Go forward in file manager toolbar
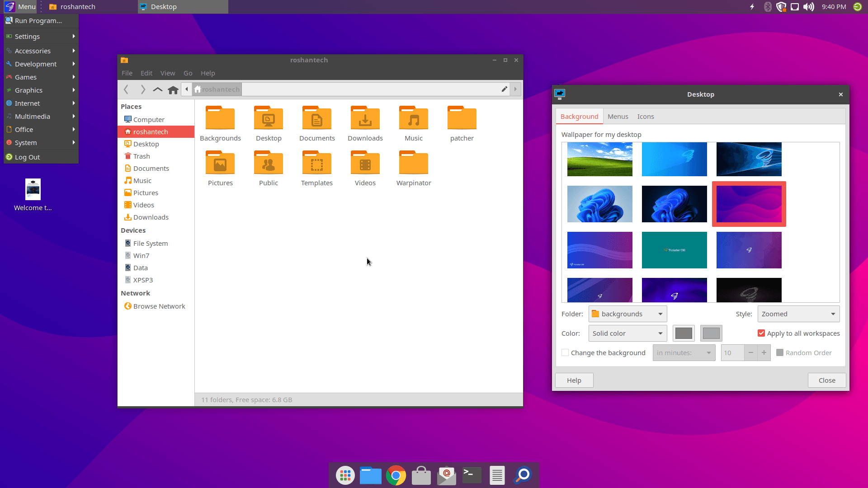The width and height of the screenshot is (868, 488). tap(143, 89)
